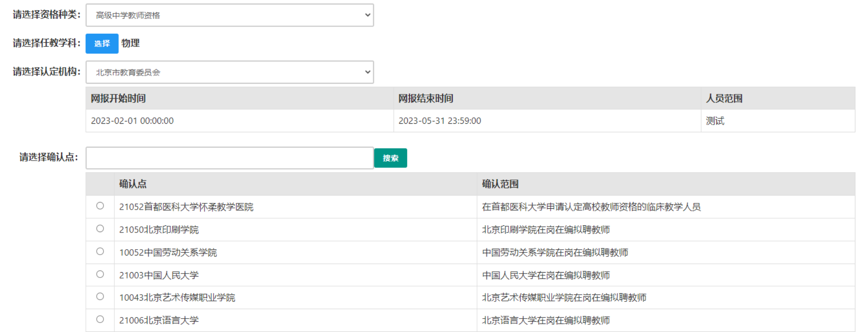Click the 网报开始时间 column header
Screen dimensions: 868x332
click(118, 99)
